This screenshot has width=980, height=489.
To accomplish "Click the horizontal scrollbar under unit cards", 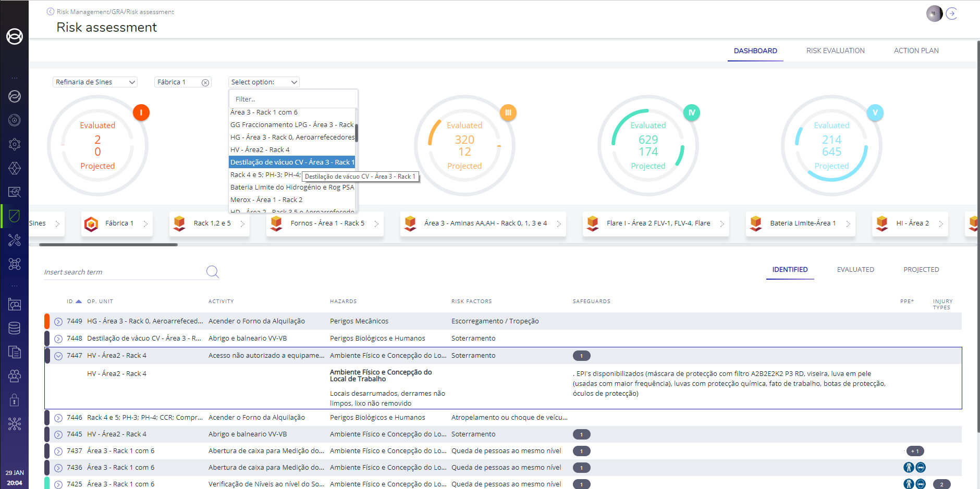I will (108, 244).
